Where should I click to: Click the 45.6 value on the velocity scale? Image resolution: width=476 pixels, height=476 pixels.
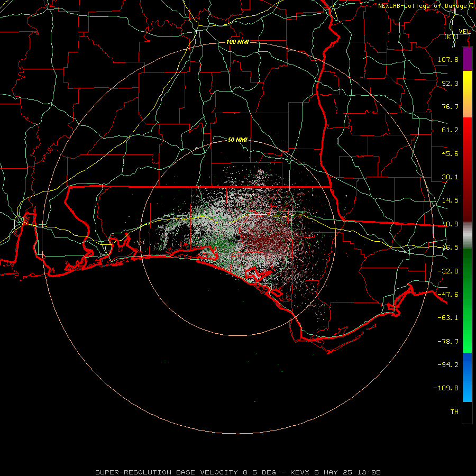[450, 153]
